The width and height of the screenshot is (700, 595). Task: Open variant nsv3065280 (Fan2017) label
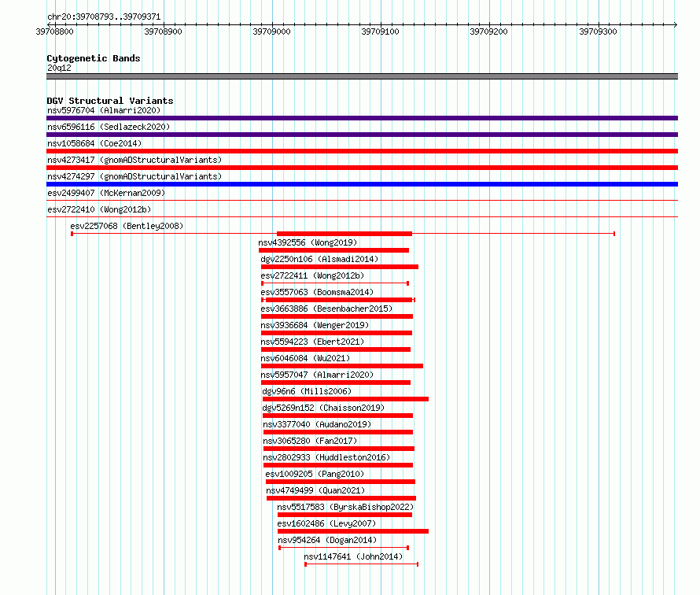coord(310,441)
